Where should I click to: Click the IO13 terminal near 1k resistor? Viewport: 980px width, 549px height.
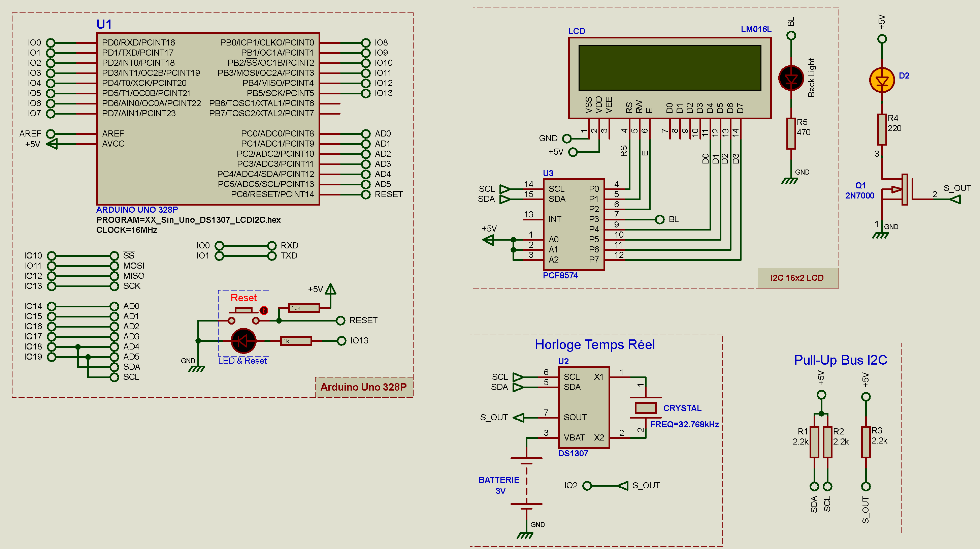[341, 341]
